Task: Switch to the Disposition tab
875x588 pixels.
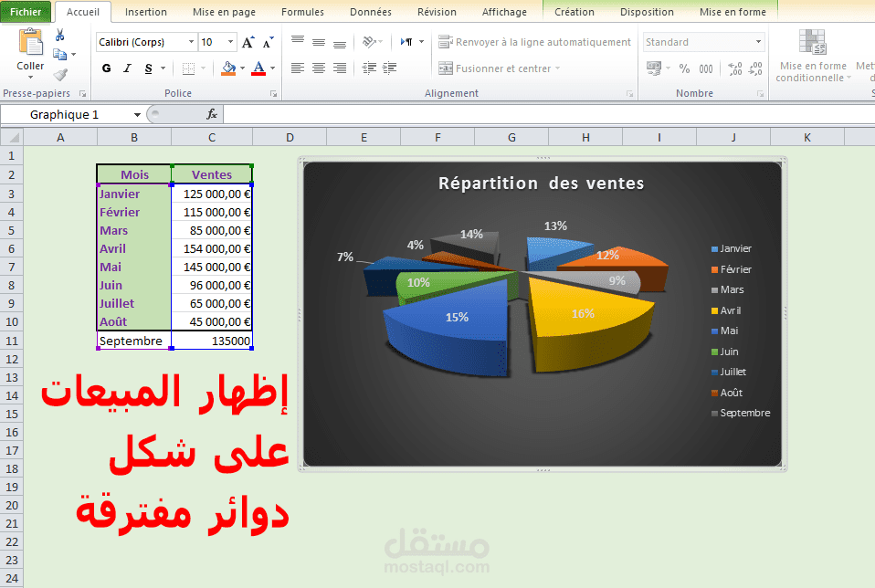Action: click(647, 12)
